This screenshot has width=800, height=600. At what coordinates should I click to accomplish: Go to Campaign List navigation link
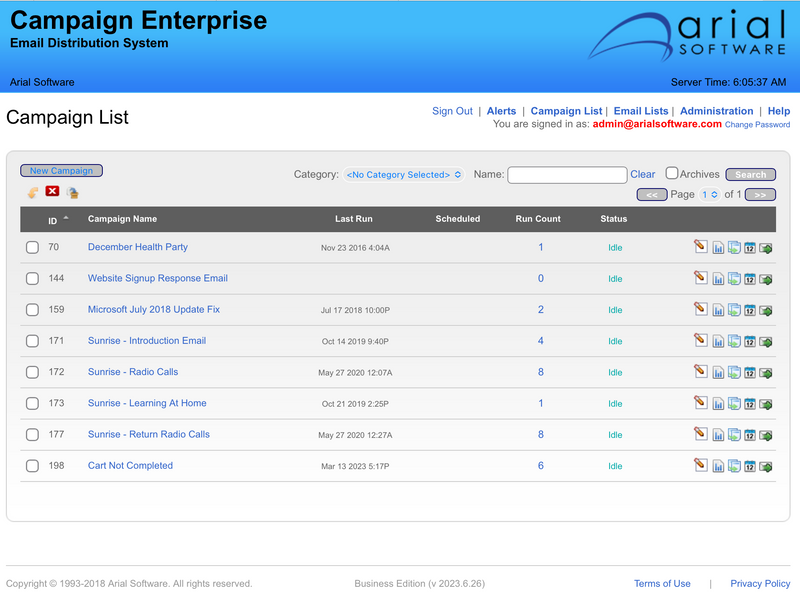(x=566, y=111)
